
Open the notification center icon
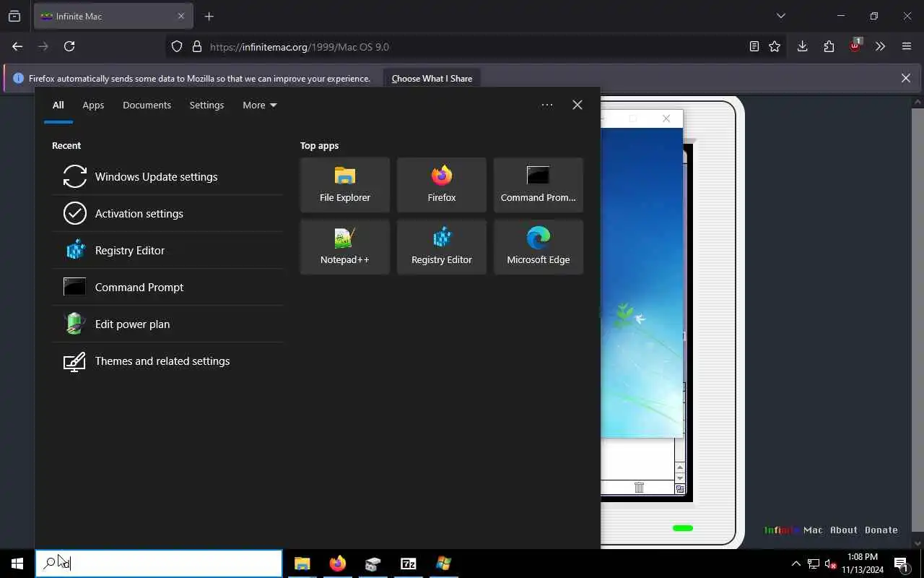point(902,564)
